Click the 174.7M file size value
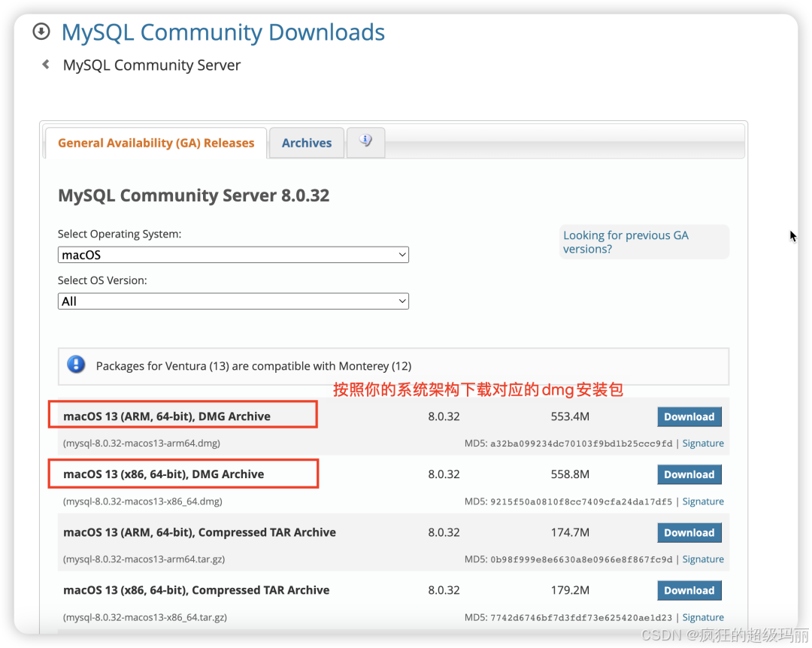Image resolution: width=812 pixels, height=648 pixels. (x=570, y=532)
